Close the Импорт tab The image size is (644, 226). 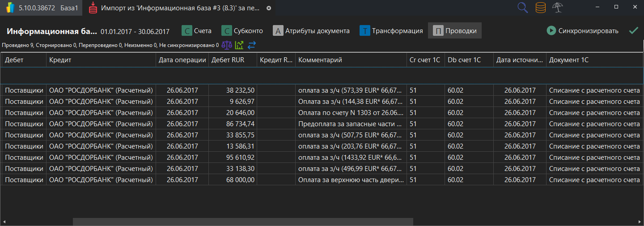click(268, 8)
